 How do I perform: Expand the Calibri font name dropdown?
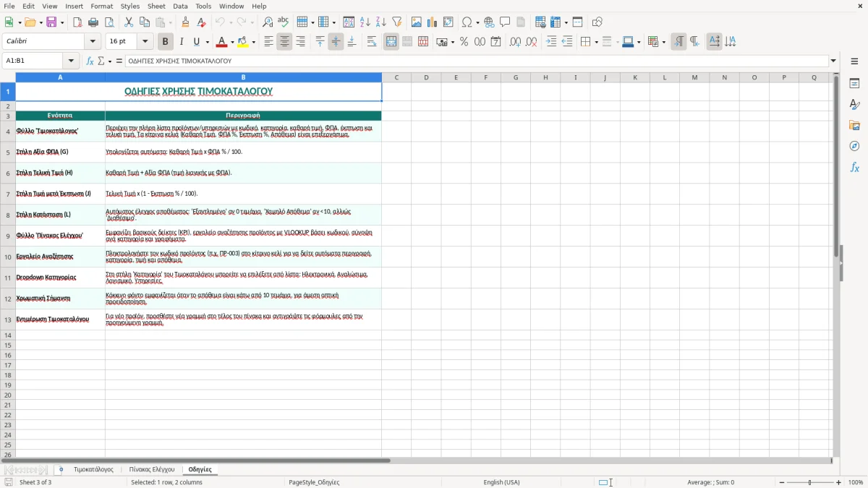(93, 42)
